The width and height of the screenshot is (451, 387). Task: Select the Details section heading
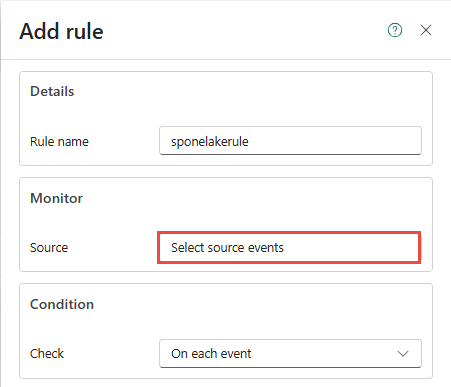tap(52, 91)
